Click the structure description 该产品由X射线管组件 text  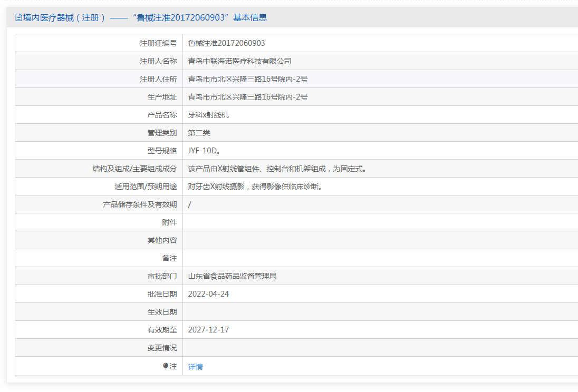(x=277, y=169)
